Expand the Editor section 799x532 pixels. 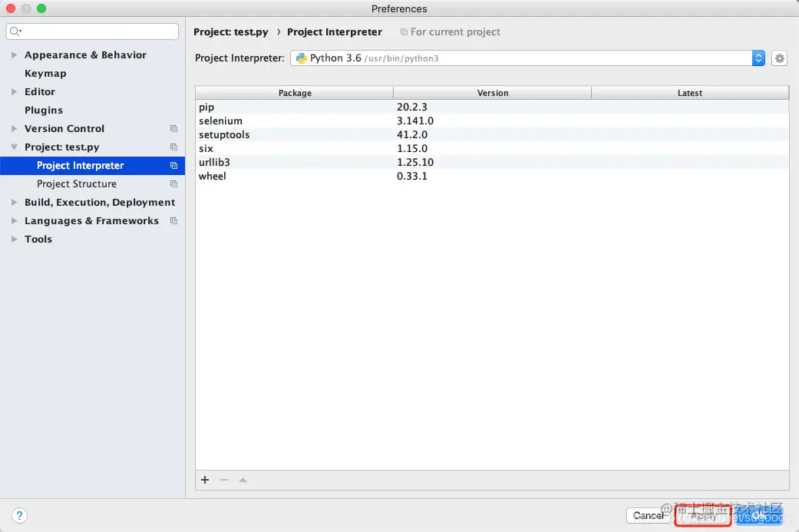15,91
